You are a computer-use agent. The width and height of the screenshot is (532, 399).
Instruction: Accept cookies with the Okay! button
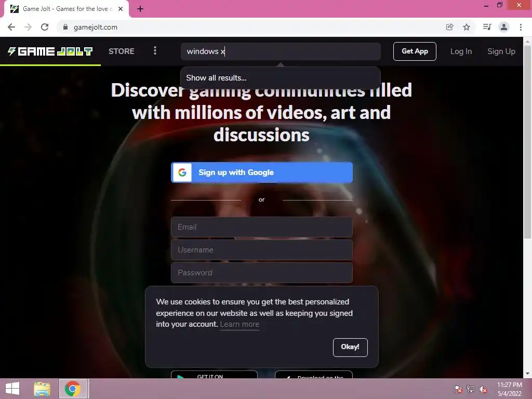[x=350, y=347]
